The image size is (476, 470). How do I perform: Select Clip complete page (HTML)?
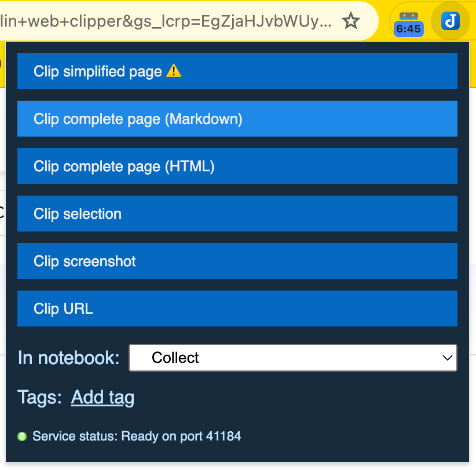(237, 166)
